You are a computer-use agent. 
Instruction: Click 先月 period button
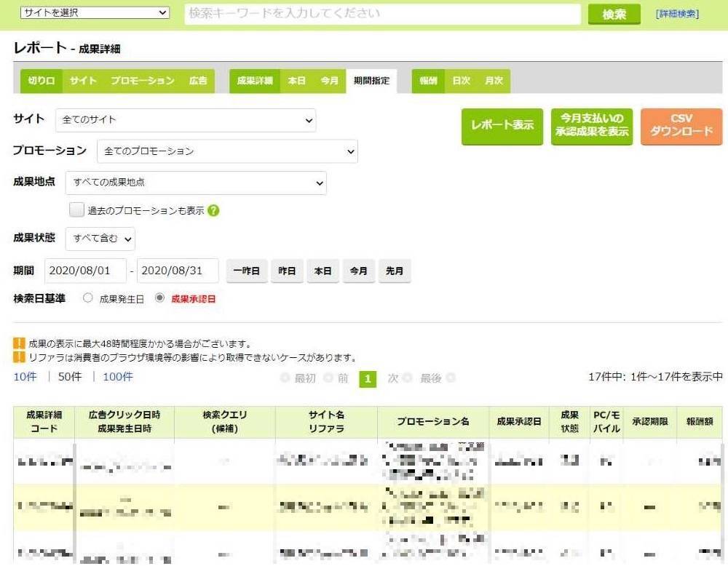coord(395,271)
